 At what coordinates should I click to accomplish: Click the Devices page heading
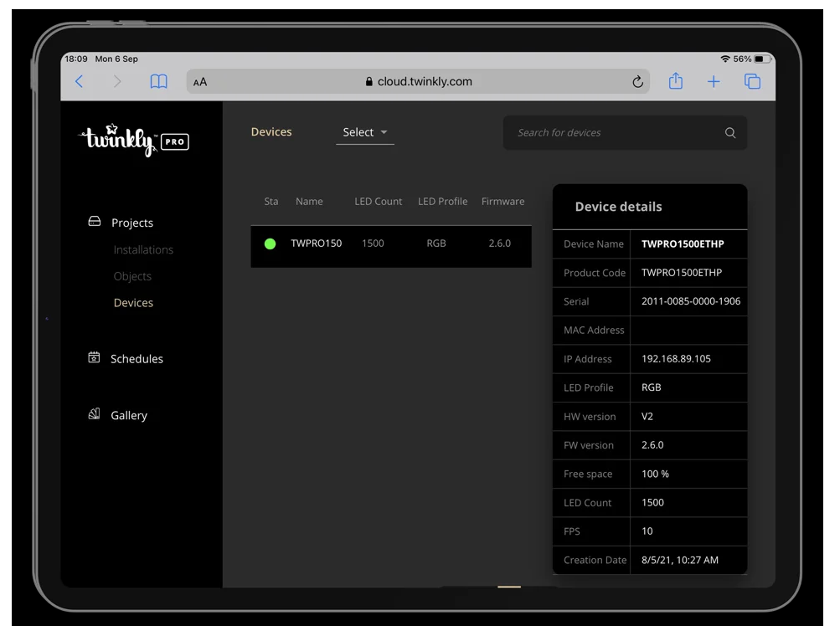(271, 131)
